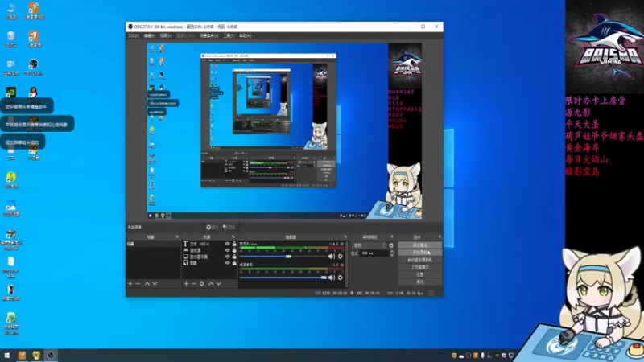
Task: Open desktop audio settings gear
Action: [340, 278]
